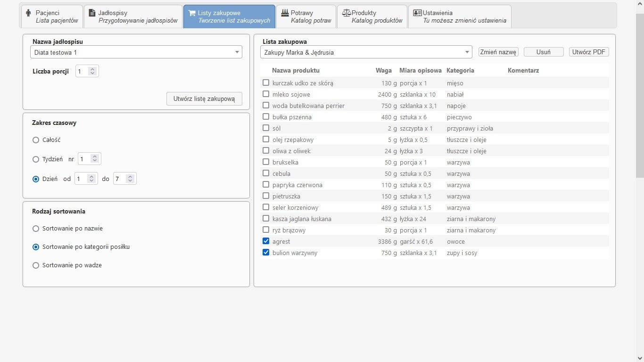
Task: Click Utwórz listę zakupową button
Action: click(204, 99)
